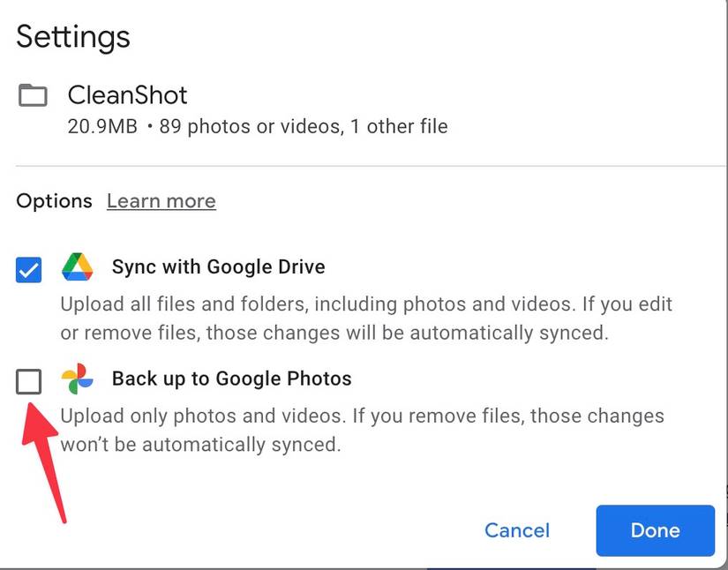Click the Options section label
The height and width of the screenshot is (570, 728).
point(54,201)
